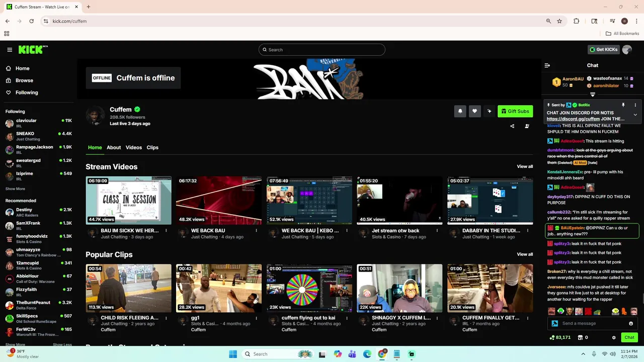Screen dimensions: 644x362
Task: Click the Get KICKs button
Action: click(603, 50)
